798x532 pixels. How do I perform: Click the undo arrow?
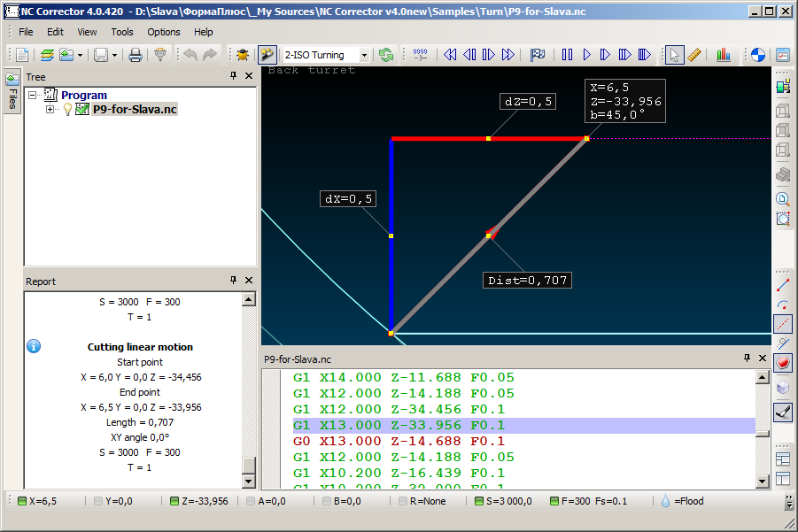click(x=190, y=54)
